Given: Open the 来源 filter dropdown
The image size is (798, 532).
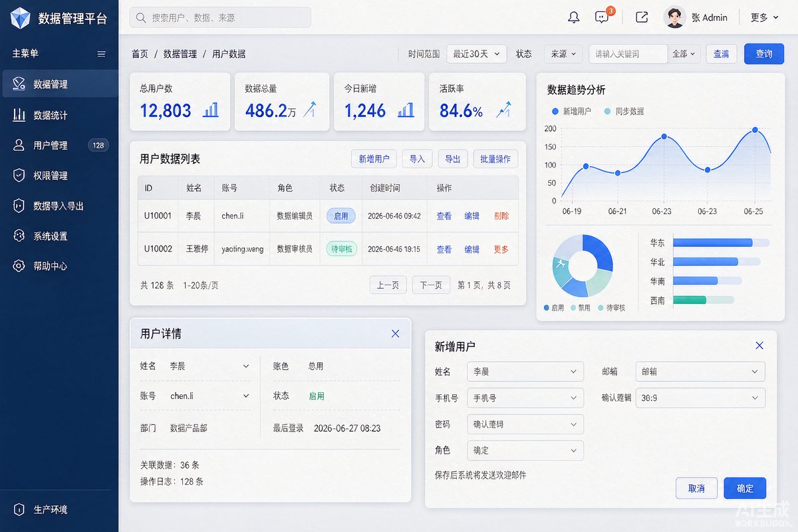Looking at the screenshot, I should click(x=563, y=54).
